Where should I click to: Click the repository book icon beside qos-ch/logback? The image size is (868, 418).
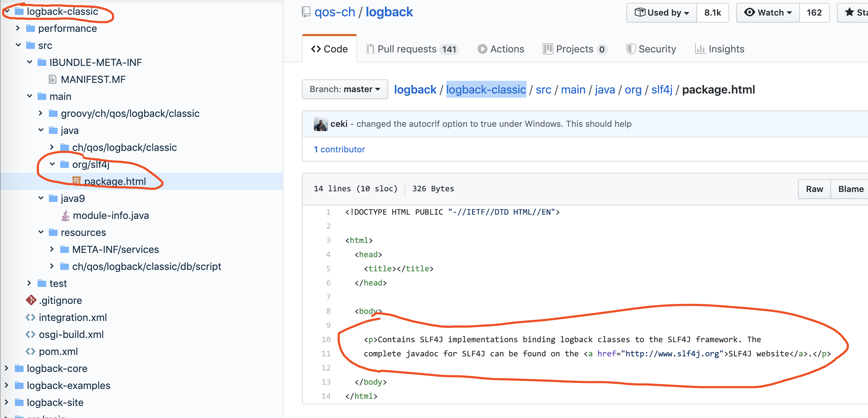(x=306, y=11)
